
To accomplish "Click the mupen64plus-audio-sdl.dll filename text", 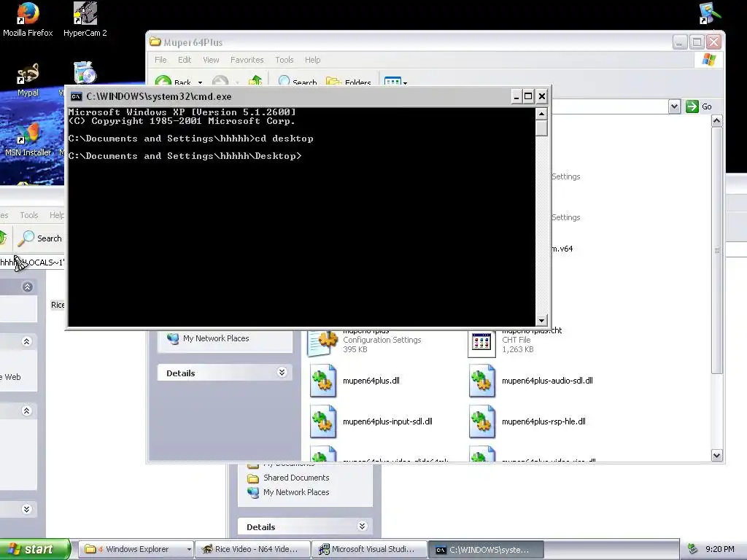I will tap(547, 381).
